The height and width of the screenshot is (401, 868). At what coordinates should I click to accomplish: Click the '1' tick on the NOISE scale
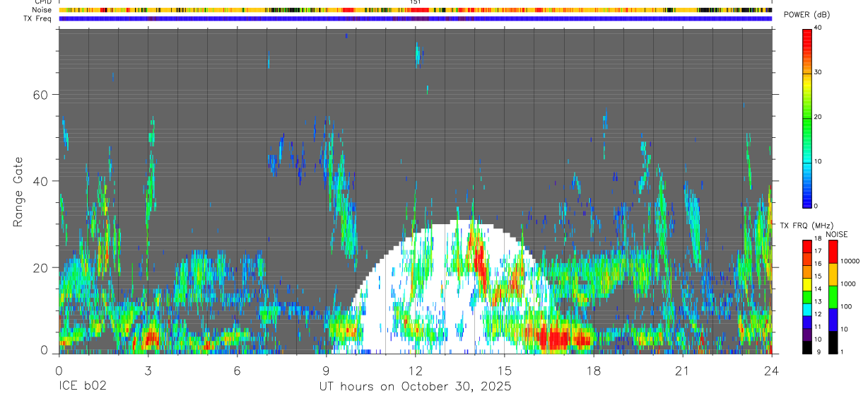point(842,351)
